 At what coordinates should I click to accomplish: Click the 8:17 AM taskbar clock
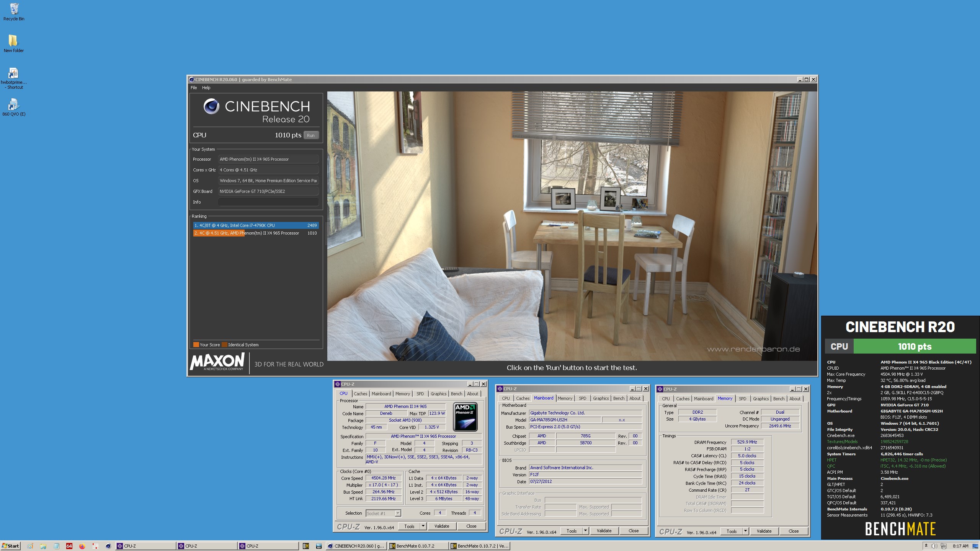(960, 546)
